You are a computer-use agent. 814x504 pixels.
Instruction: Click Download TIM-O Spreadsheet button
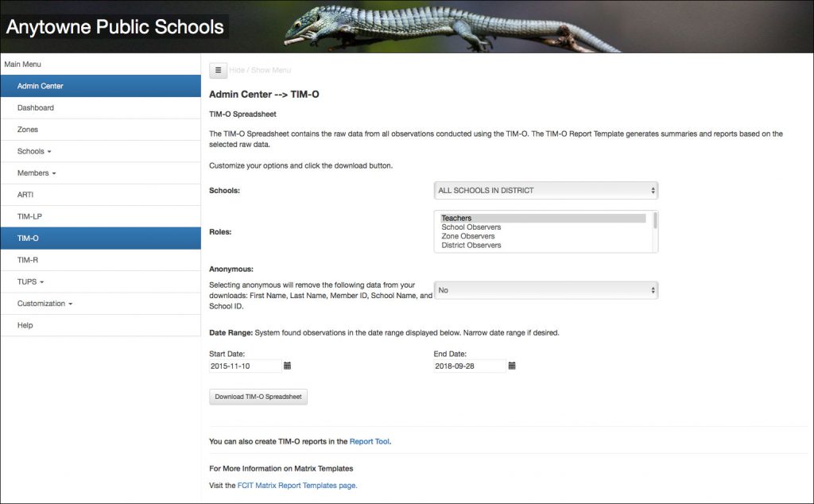258,397
